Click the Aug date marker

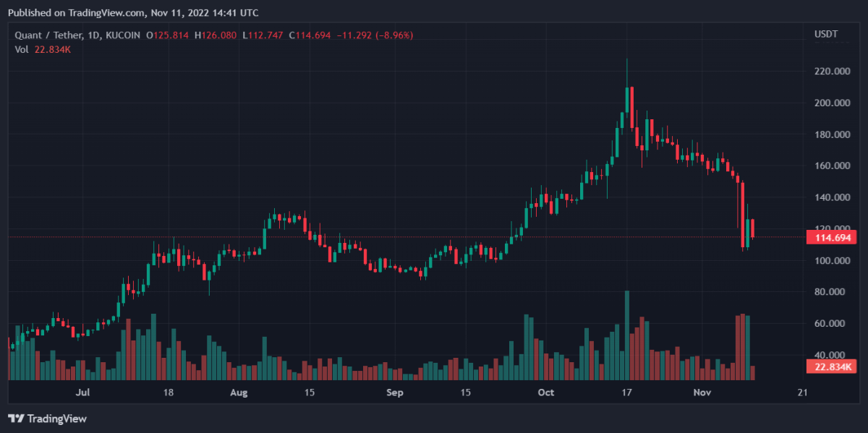[239, 393]
